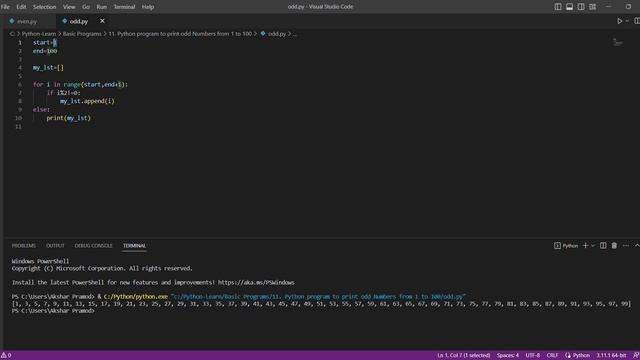Open the Terminal menu

point(124,7)
